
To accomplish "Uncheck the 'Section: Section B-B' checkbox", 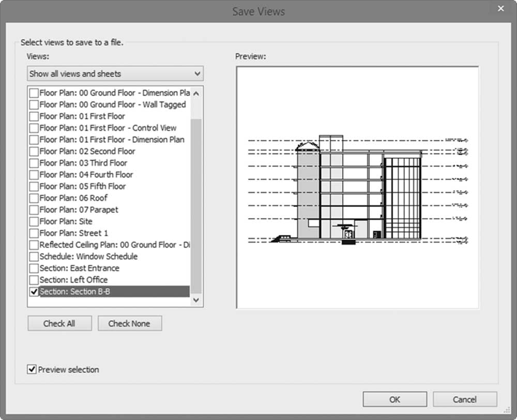I will [x=34, y=292].
